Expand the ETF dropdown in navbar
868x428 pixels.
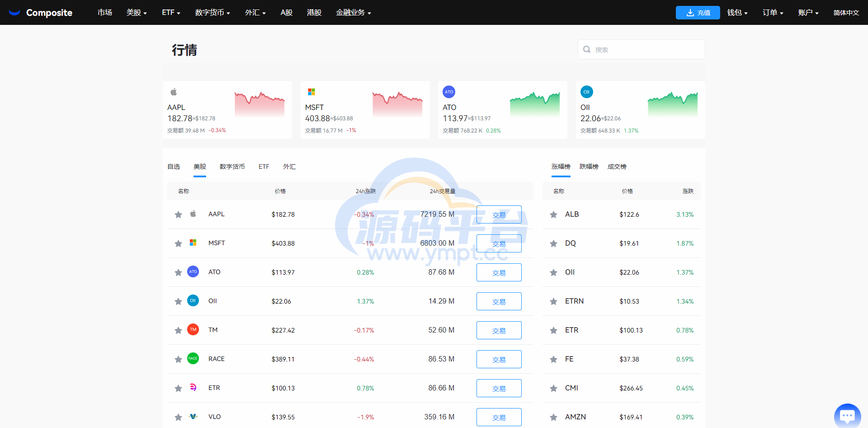point(171,13)
